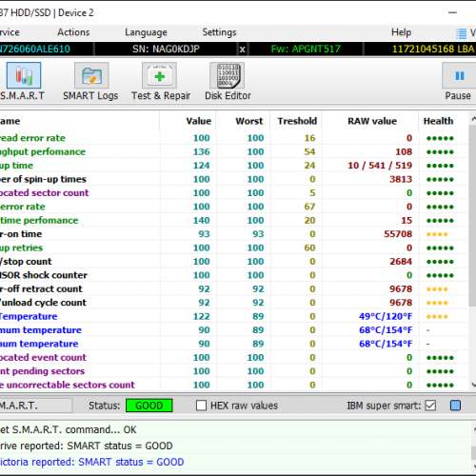Viewport: 476px width, 476px height.
Task: Click yellow health dots of power-on time row
Action: (x=437, y=234)
